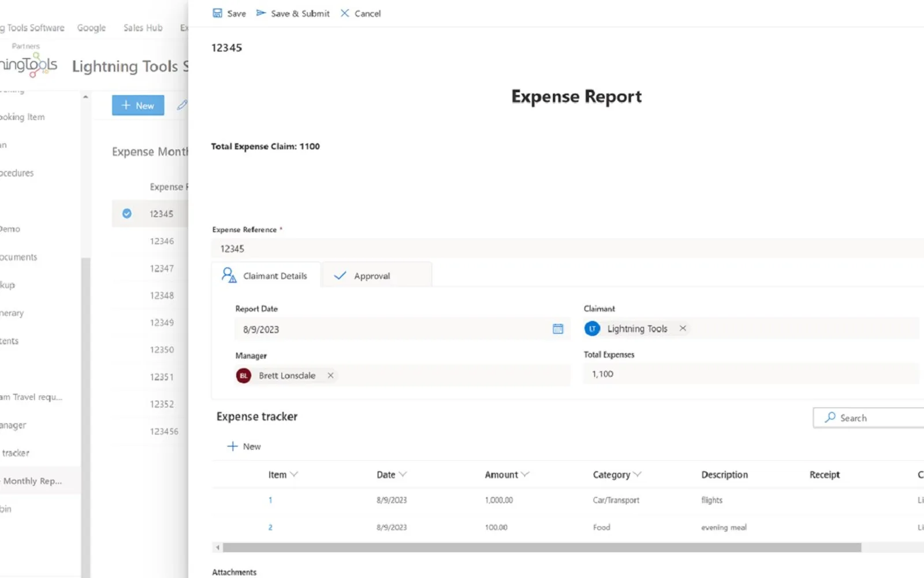The height and width of the screenshot is (578, 924).
Task: Select expense report 12347 in the list
Action: pos(162,268)
